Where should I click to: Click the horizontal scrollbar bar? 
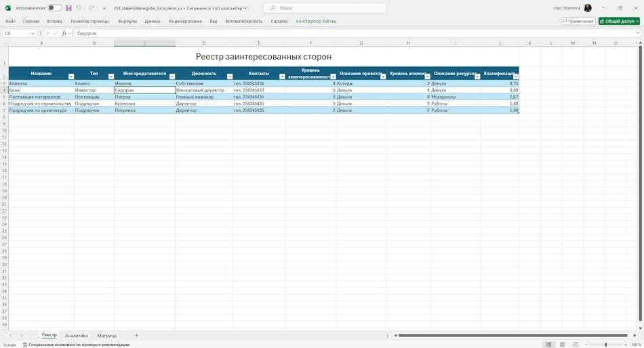pyautogui.click(x=513, y=335)
